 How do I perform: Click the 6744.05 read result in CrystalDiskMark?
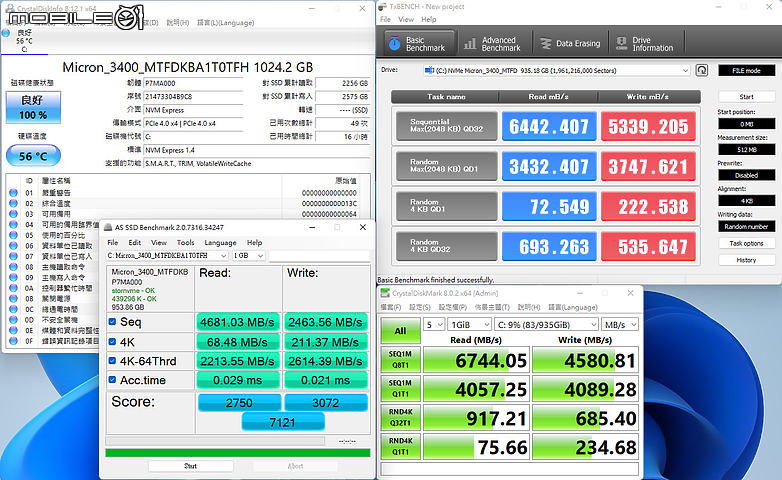pyautogui.click(x=476, y=360)
